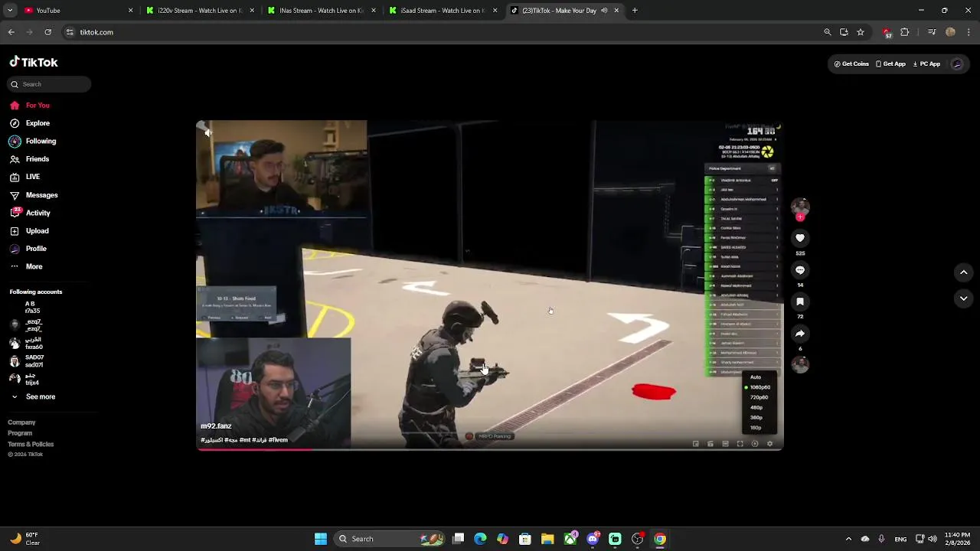Like the video with heart icon
980x551 pixels.
click(800, 238)
